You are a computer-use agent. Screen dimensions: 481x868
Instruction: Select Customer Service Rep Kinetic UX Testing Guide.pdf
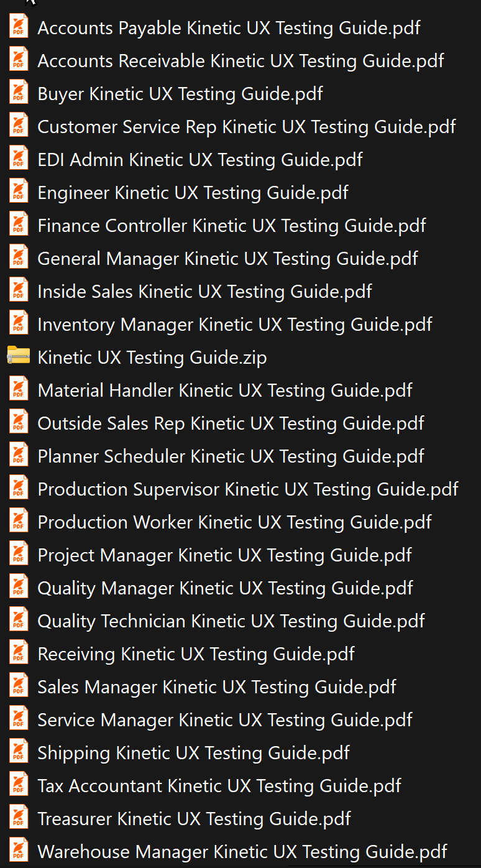(x=246, y=126)
